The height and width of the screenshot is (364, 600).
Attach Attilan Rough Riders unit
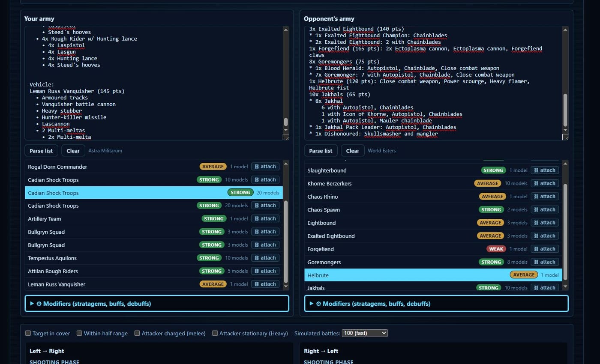coord(265,271)
